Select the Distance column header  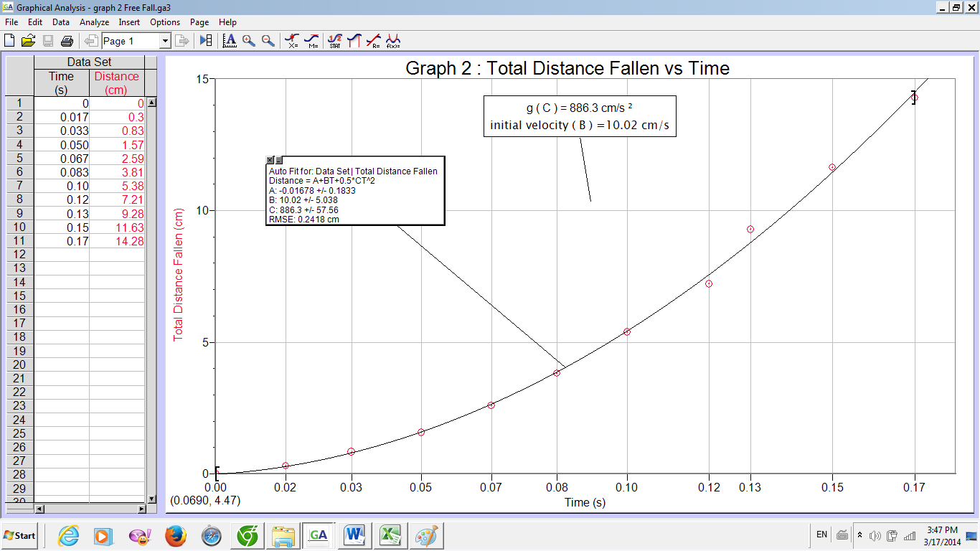(x=117, y=83)
